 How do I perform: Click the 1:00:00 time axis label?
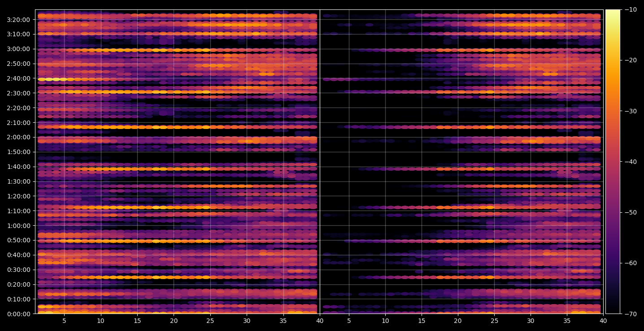coord(19,226)
